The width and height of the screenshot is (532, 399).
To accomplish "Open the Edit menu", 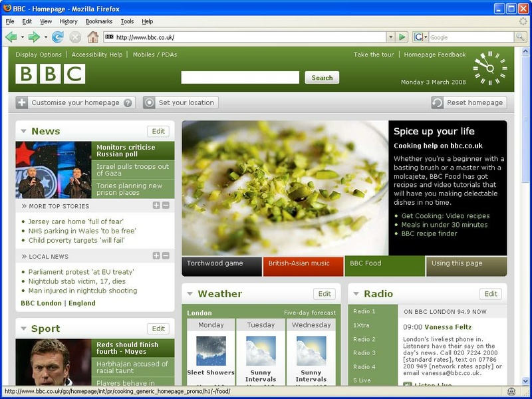I will pyautogui.click(x=27, y=21).
